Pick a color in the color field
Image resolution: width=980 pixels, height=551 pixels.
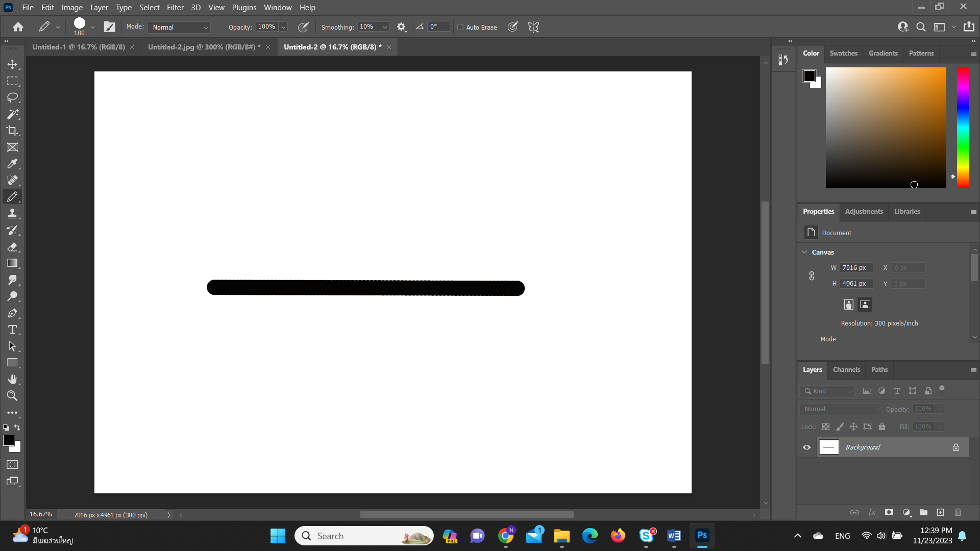pyautogui.click(x=886, y=128)
